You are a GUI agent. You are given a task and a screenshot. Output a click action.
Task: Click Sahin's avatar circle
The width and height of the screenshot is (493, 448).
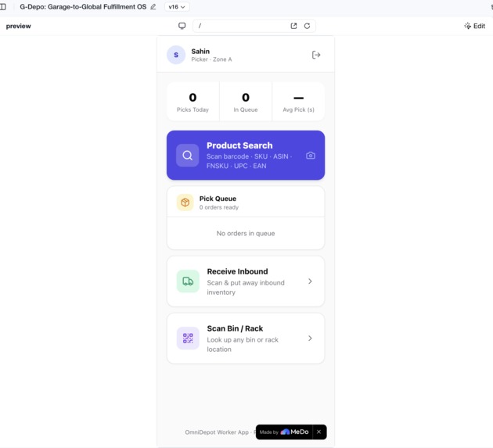tap(176, 55)
